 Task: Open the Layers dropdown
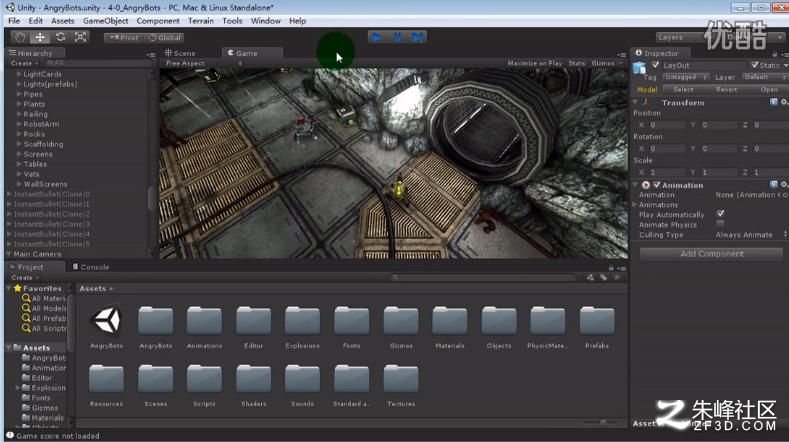679,37
